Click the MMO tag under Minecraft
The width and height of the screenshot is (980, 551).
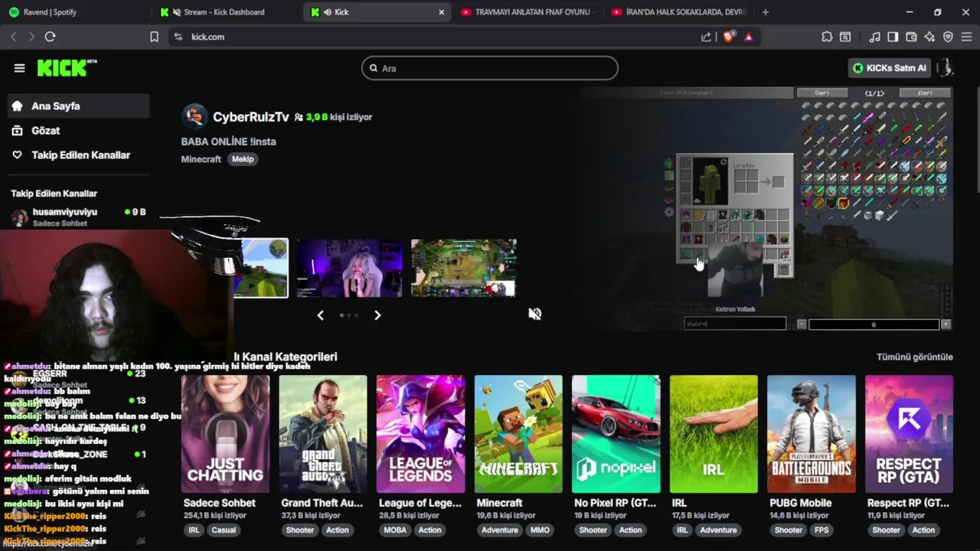540,530
